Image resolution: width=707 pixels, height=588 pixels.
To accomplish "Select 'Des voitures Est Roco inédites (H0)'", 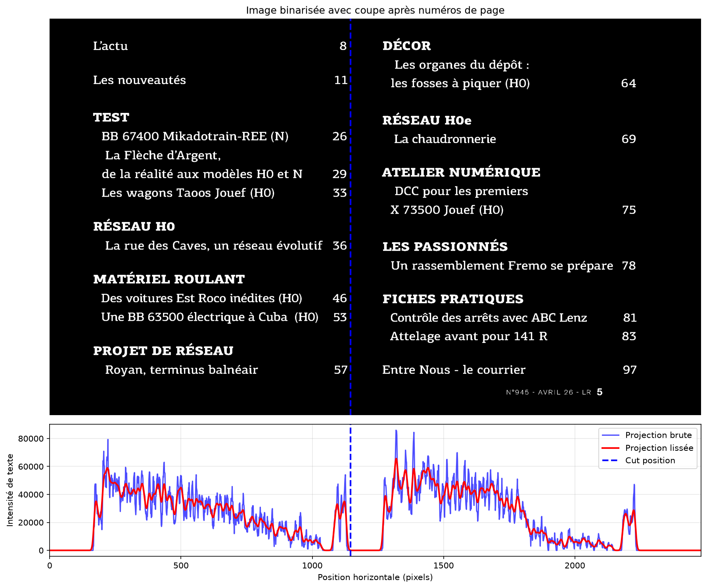I will coord(201,298).
